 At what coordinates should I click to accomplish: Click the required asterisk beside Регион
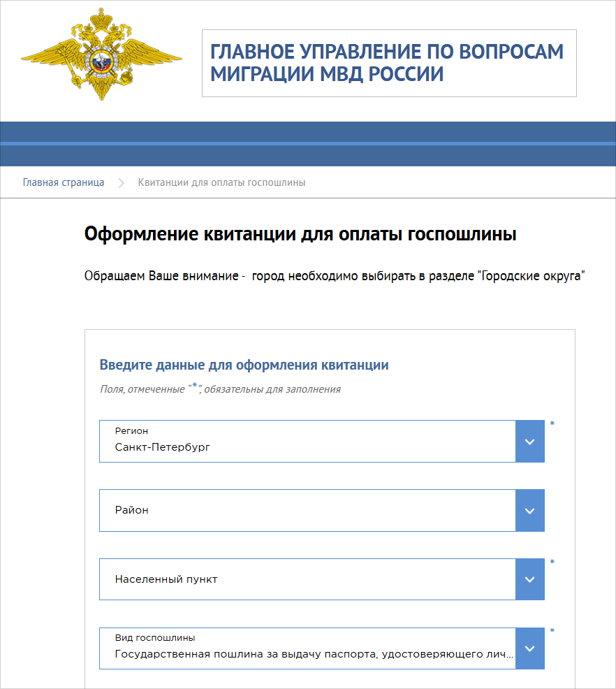(552, 423)
